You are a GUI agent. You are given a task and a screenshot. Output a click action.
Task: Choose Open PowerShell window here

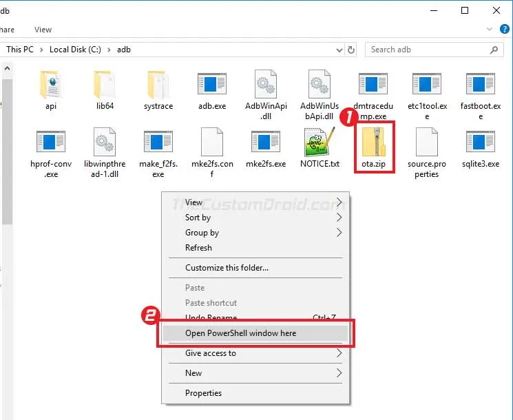[255, 333]
